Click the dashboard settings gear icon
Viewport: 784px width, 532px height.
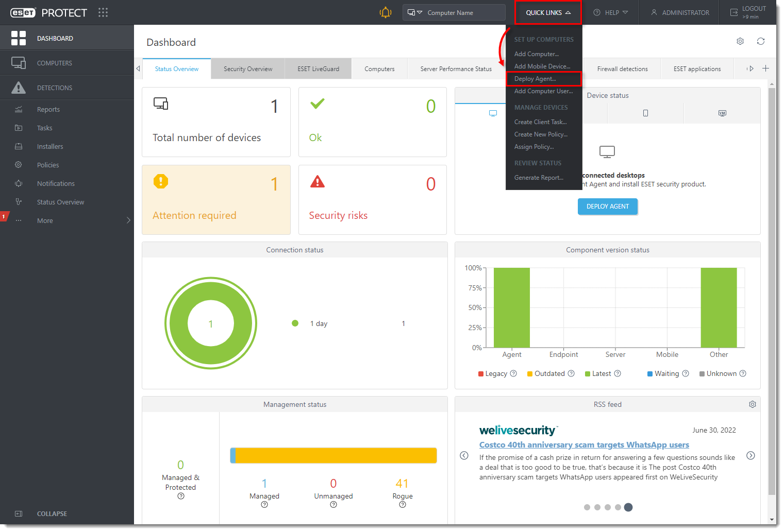click(740, 41)
